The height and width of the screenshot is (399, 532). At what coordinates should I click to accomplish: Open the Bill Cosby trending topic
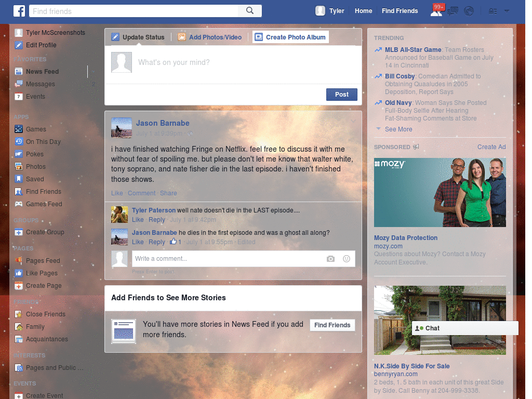(400, 76)
